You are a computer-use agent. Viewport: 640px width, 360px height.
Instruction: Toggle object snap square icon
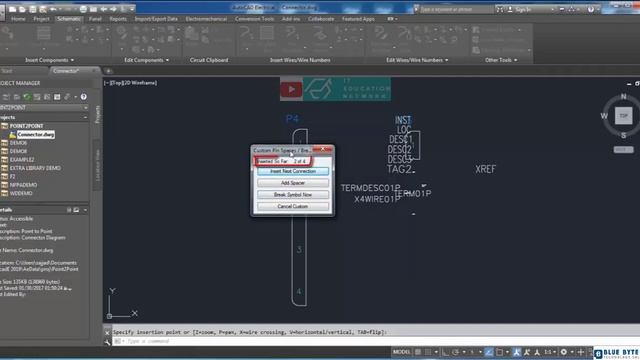pos(499,352)
